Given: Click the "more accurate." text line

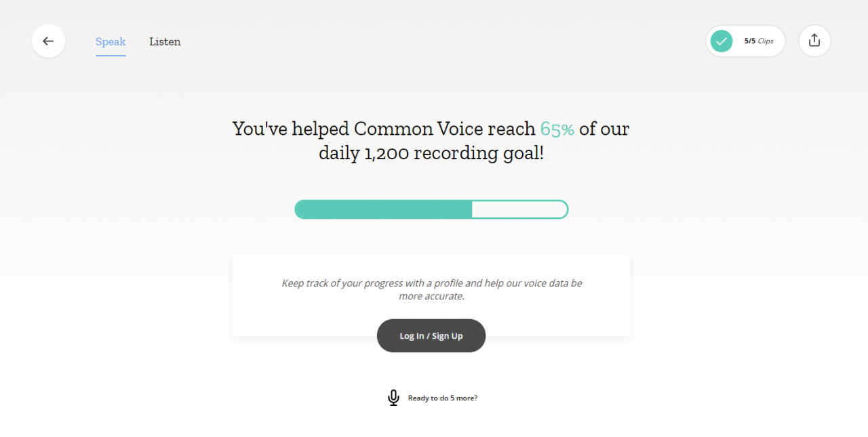Looking at the screenshot, I should click(x=432, y=296).
